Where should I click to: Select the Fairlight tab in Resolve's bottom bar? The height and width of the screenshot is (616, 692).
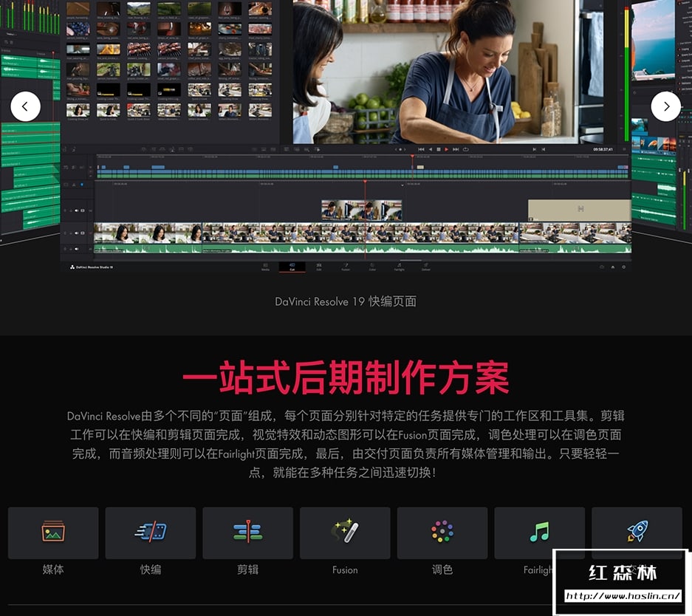pos(399,267)
